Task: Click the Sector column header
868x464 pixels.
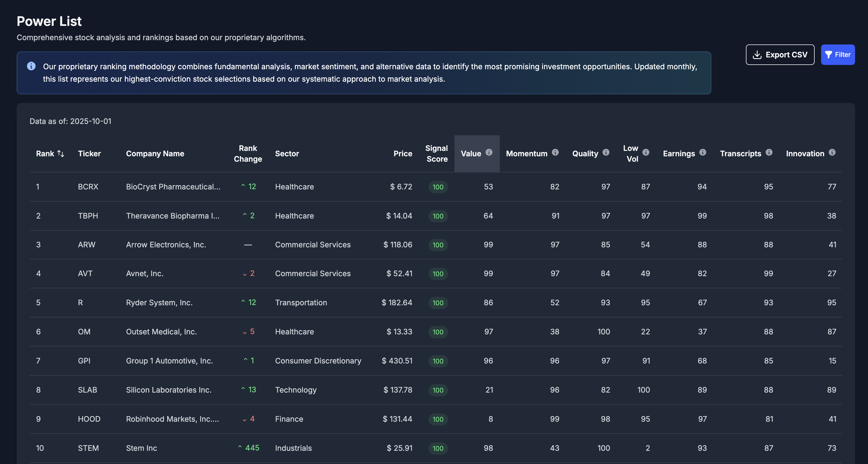Action: (287, 153)
